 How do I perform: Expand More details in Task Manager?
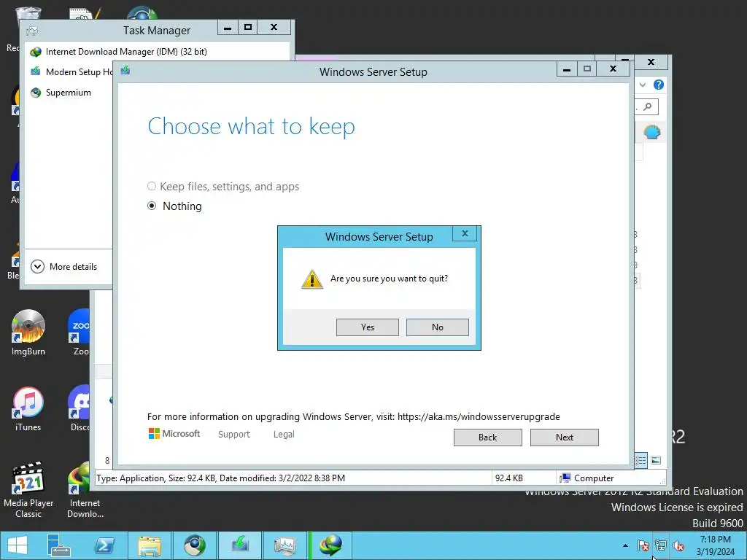pyautogui.click(x=64, y=267)
